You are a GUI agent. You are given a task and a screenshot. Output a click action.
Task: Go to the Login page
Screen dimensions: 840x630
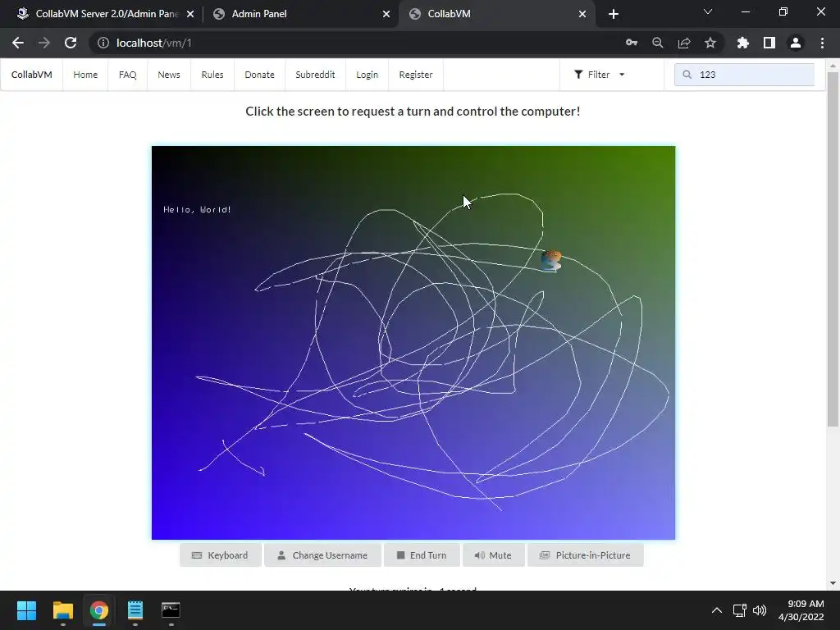coord(367,75)
